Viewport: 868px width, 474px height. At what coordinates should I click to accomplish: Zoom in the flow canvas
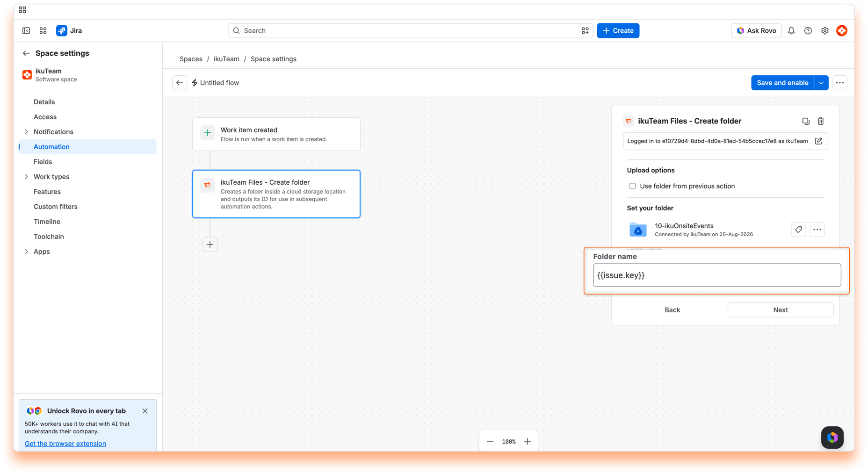click(x=528, y=441)
